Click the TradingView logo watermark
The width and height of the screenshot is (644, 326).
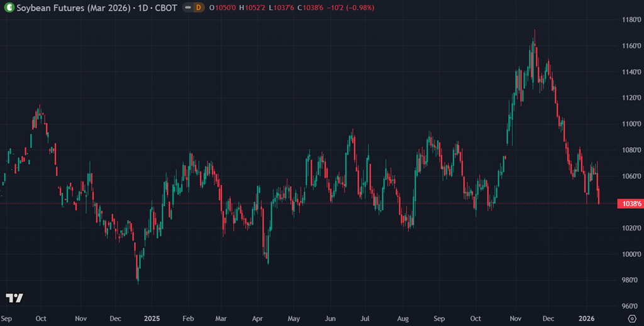[14, 298]
